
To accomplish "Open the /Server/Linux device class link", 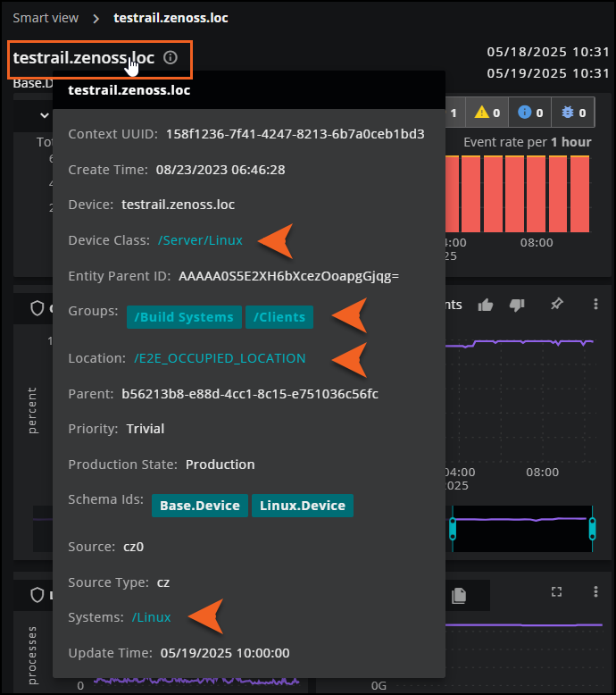I will coord(200,240).
